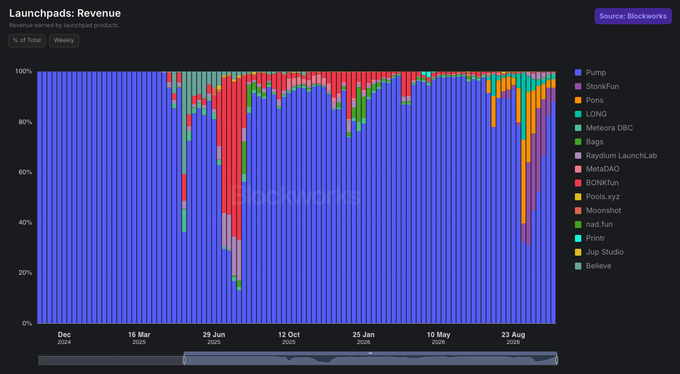The image size is (680, 374).
Task: Toggle the nad.fun legend swatch
Action: tap(578, 224)
